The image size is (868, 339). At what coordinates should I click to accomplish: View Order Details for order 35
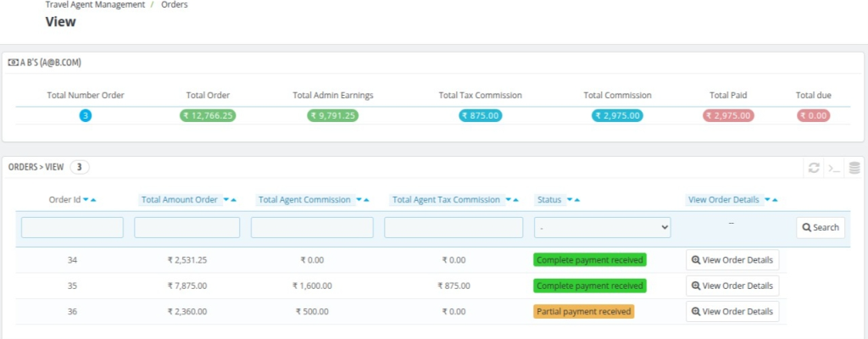pos(732,286)
